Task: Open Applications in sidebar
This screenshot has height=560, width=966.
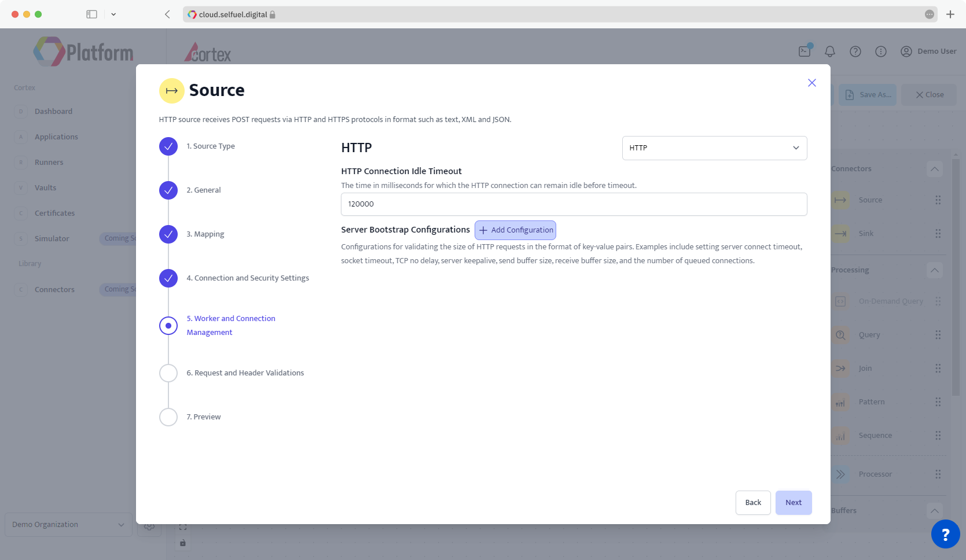Action: click(x=56, y=137)
